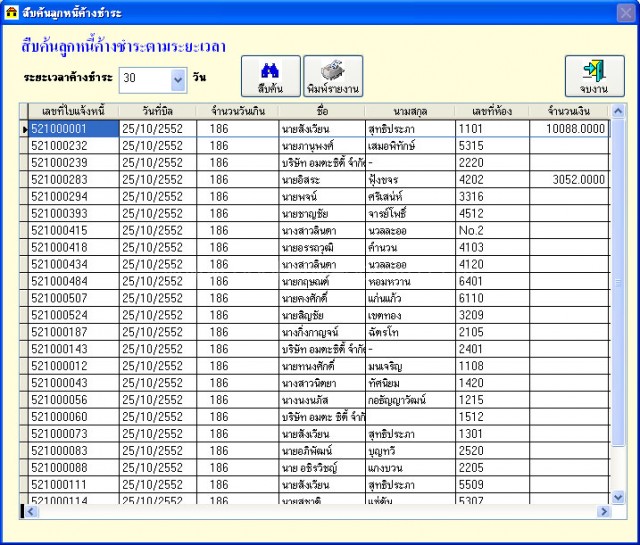The height and width of the screenshot is (545, 640).
Task: Click surname cell หอมหวาน
Action: 410,281
